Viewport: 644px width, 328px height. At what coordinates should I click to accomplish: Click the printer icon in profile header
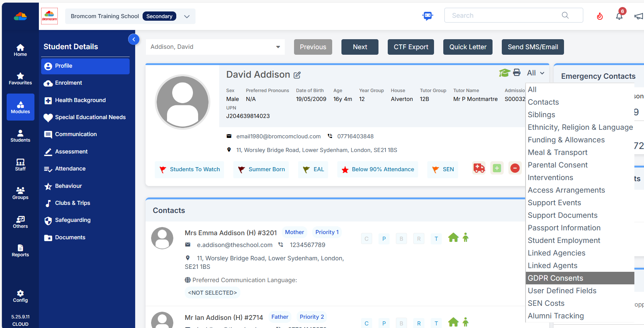pos(517,72)
